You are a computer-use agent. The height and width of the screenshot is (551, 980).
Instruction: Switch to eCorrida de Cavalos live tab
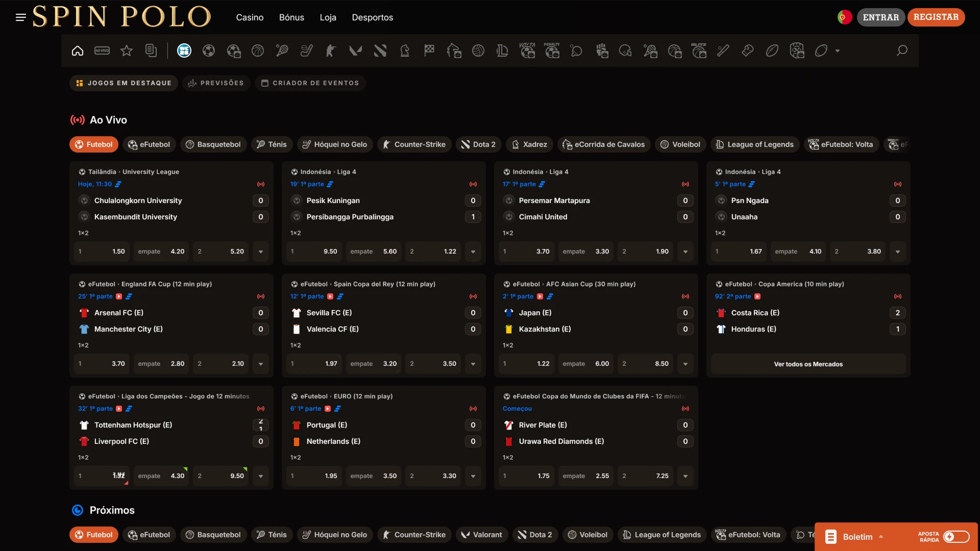click(x=604, y=144)
